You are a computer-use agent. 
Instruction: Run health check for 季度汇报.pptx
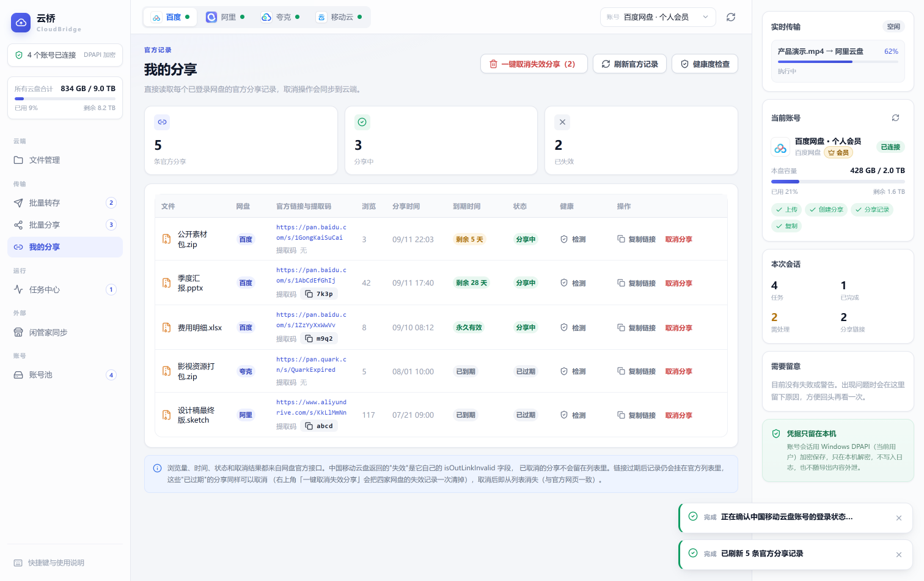click(x=573, y=283)
